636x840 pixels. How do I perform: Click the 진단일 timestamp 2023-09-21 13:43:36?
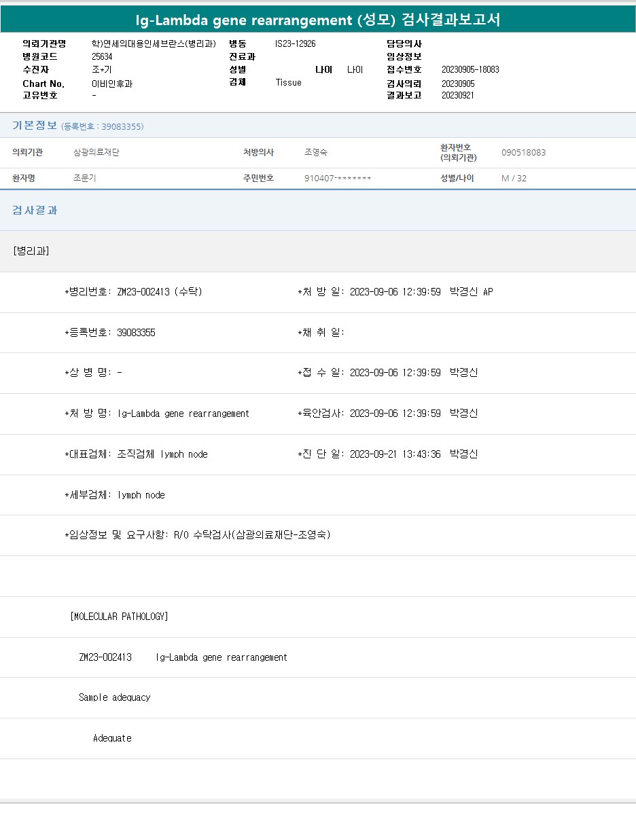pyautogui.click(x=395, y=454)
